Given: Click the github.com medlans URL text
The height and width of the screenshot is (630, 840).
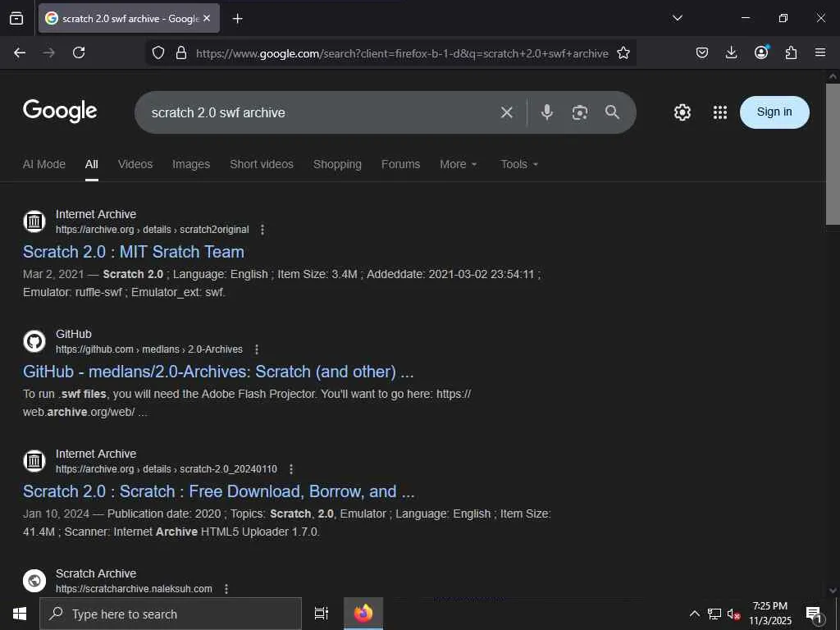Looking at the screenshot, I should (x=149, y=349).
